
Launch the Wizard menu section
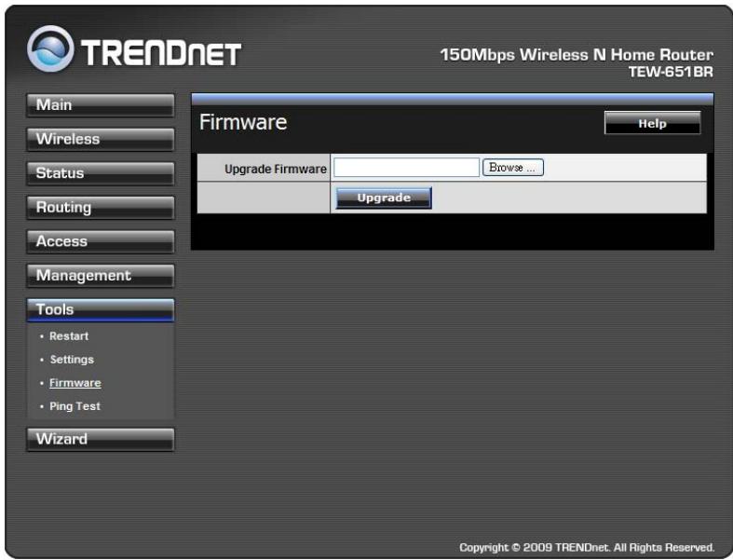pos(101,439)
